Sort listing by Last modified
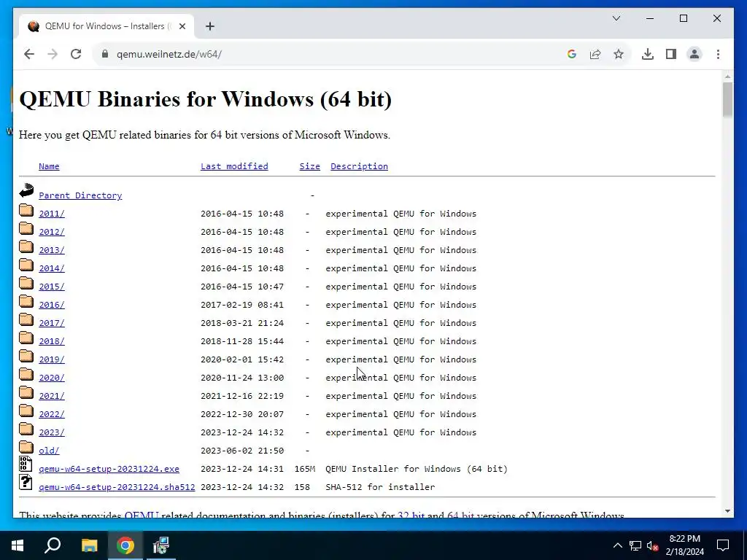 click(234, 166)
